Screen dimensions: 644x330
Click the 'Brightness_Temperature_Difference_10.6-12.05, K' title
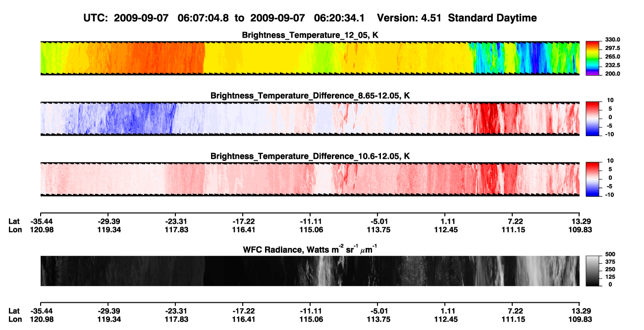click(x=311, y=156)
